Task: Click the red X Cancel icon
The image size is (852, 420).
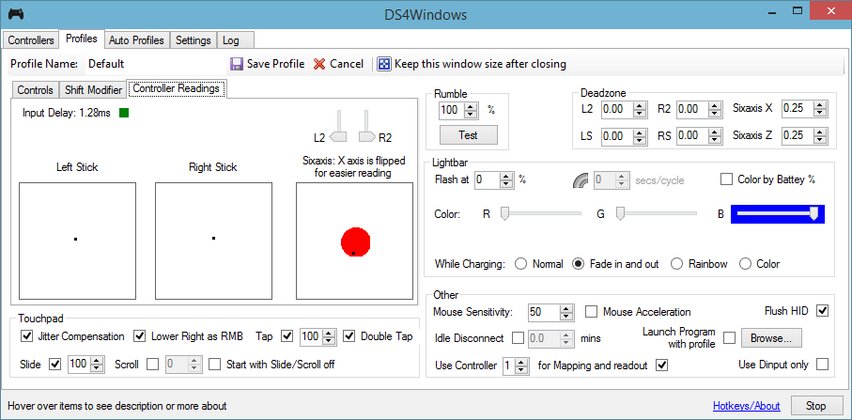Action: [x=320, y=64]
